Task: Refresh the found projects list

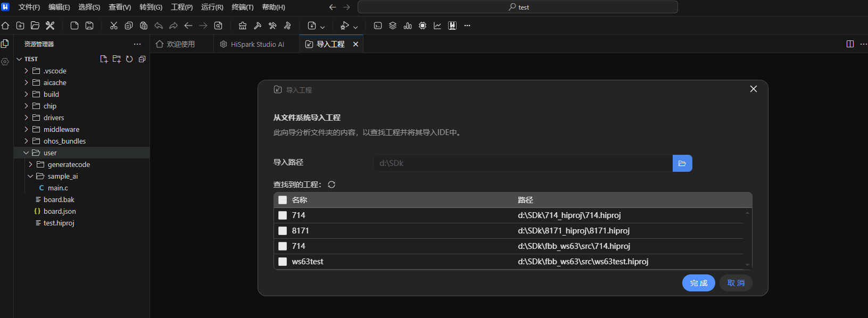Action: coord(332,185)
